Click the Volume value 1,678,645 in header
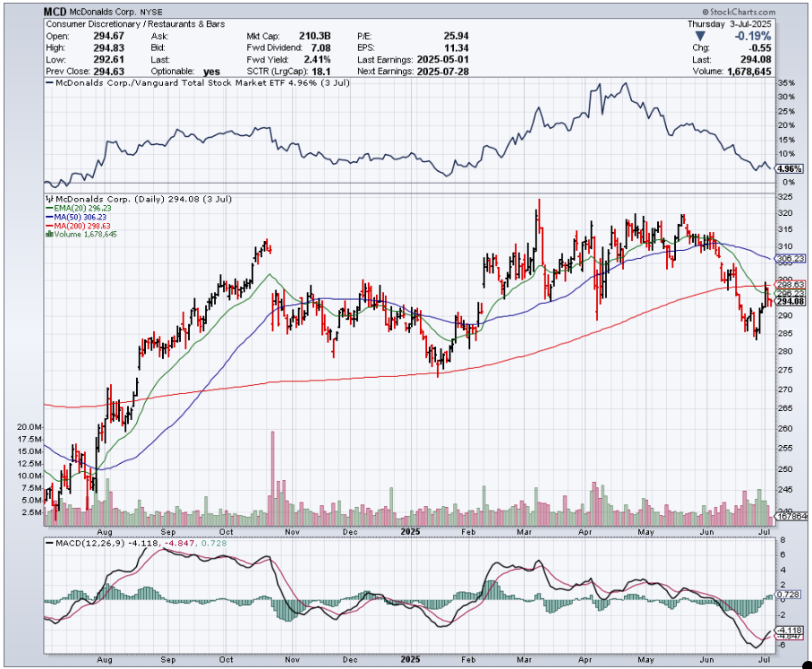This screenshot has height=669, width=812. pyautogui.click(x=748, y=72)
